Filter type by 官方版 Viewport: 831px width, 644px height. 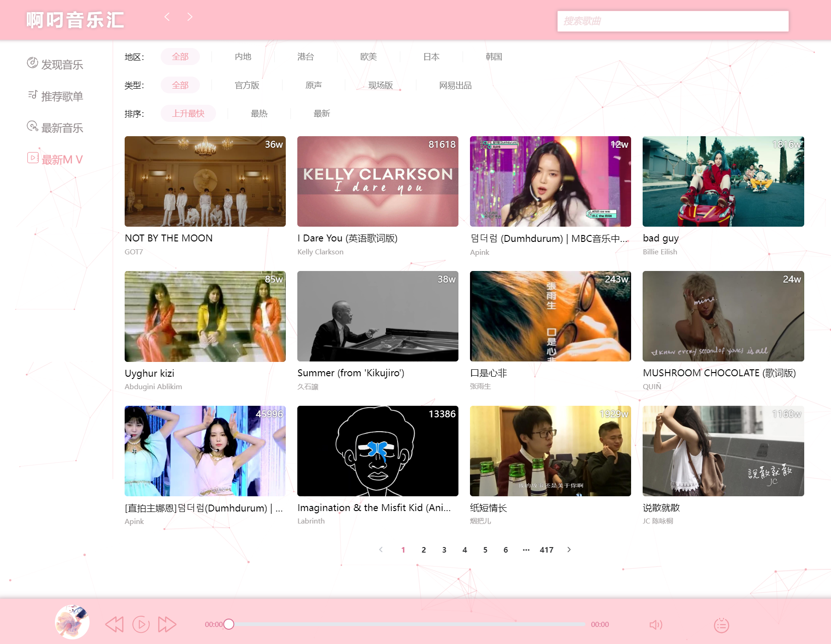(x=247, y=85)
